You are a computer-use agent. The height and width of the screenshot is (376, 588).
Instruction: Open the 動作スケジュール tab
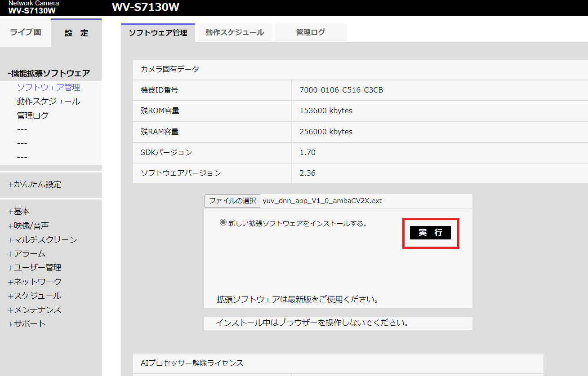click(235, 32)
